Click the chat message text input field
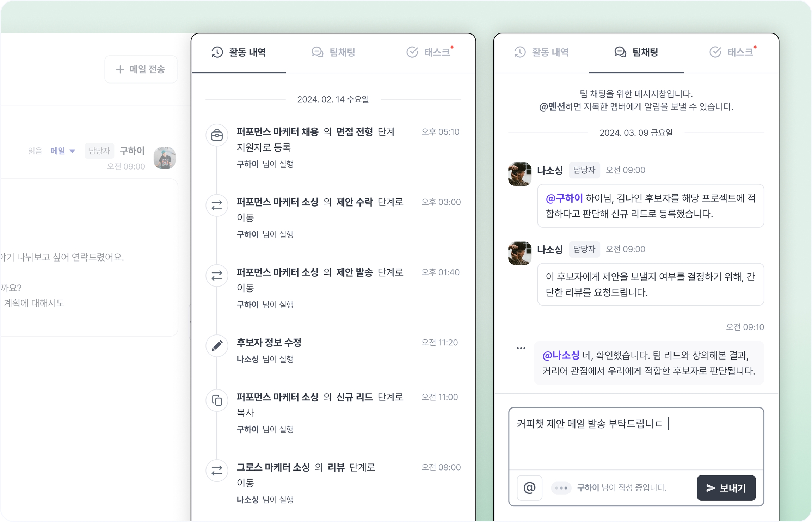Image resolution: width=812 pixels, height=522 pixels. click(636, 439)
